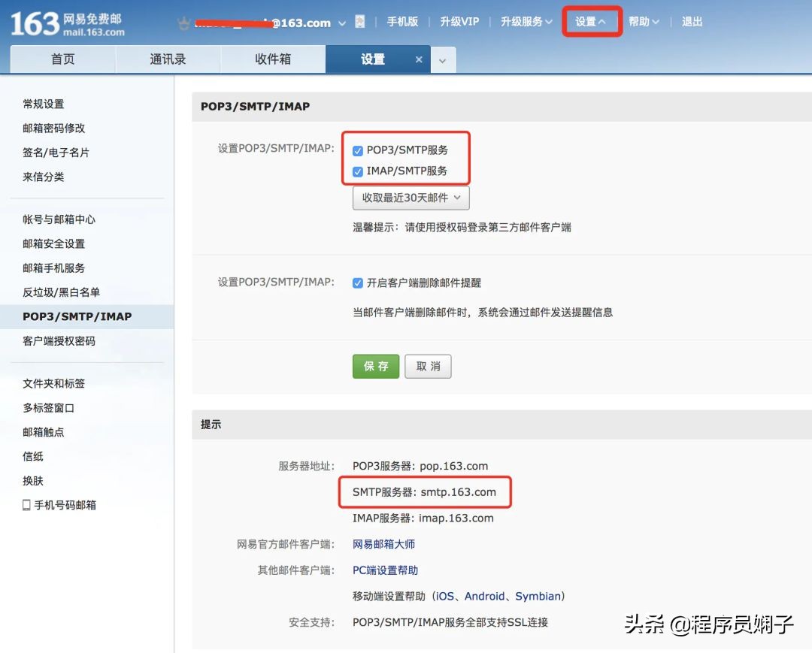Enable the POP3/SMTP服务 checkbox
The image size is (812, 653).
point(358,150)
